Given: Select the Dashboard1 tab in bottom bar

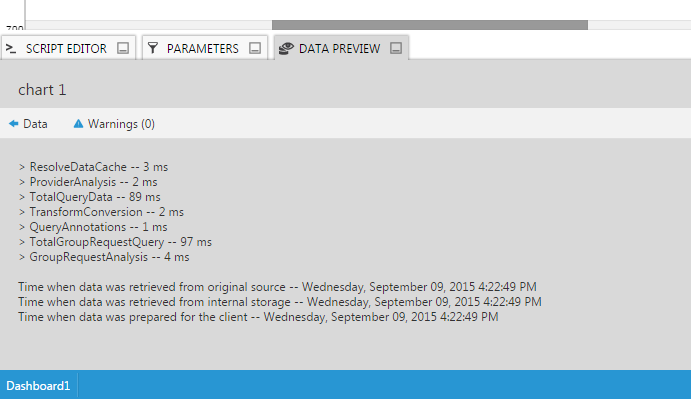Looking at the screenshot, I should point(38,386).
